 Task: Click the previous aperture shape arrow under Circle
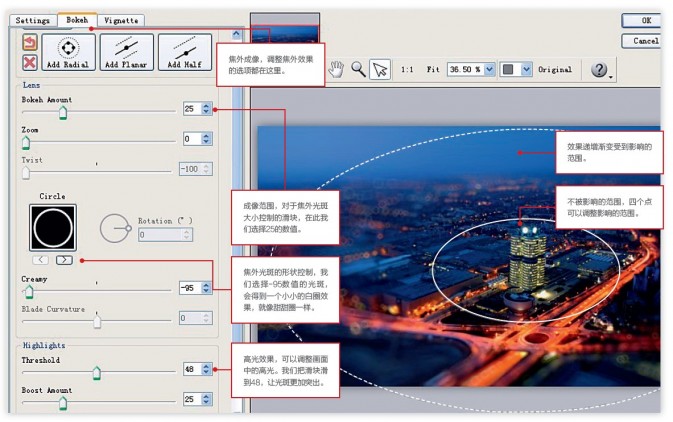click(40, 260)
